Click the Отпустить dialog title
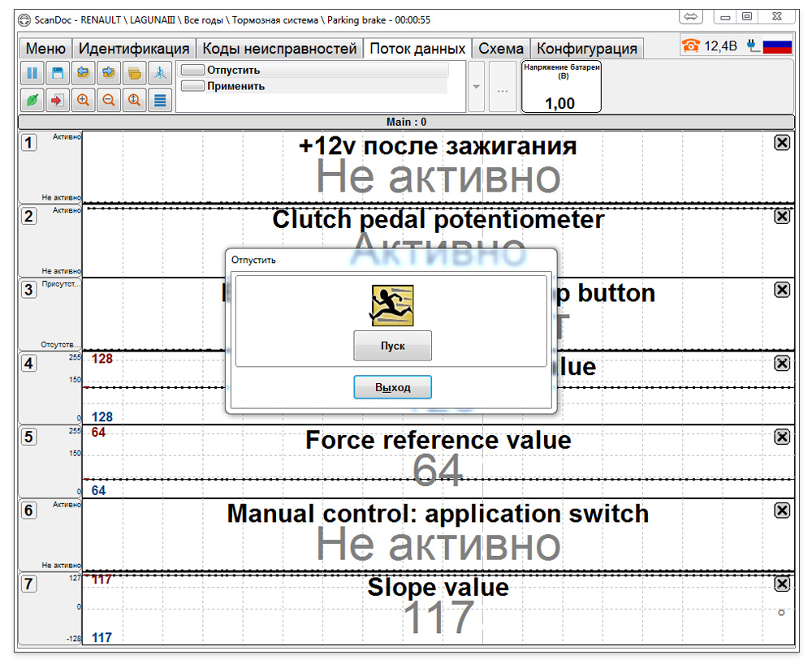 point(253,260)
